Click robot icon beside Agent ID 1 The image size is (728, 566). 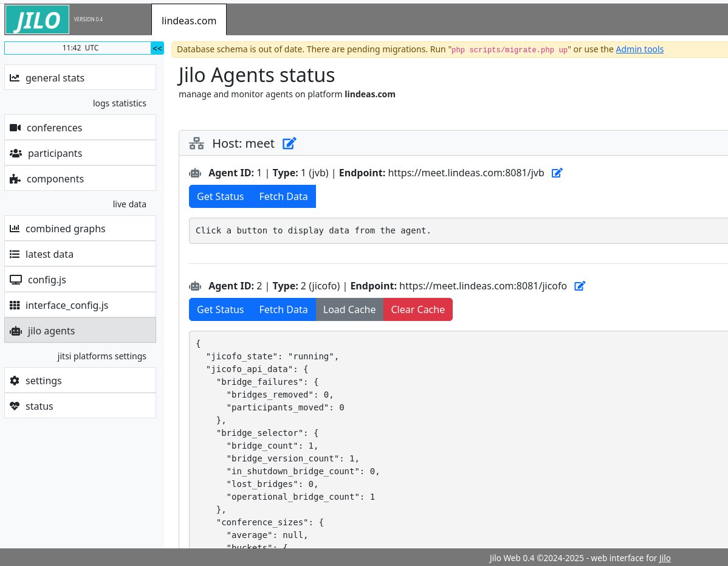click(x=195, y=173)
